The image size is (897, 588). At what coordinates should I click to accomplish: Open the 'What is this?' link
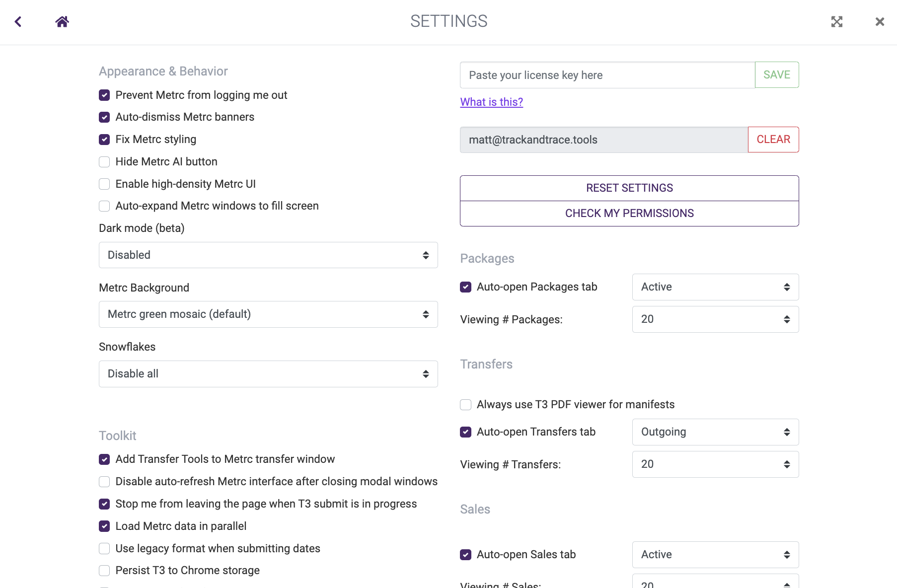pos(491,102)
